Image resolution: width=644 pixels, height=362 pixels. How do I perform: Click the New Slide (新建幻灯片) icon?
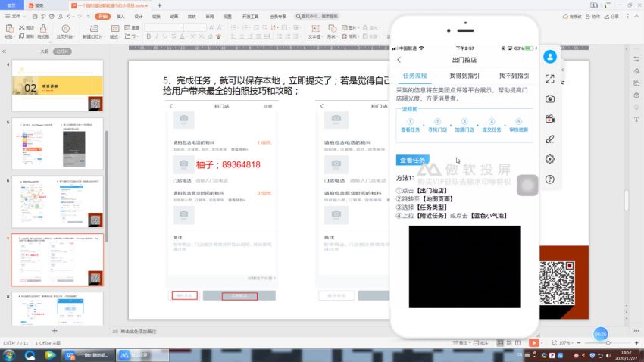click(94, 28)
